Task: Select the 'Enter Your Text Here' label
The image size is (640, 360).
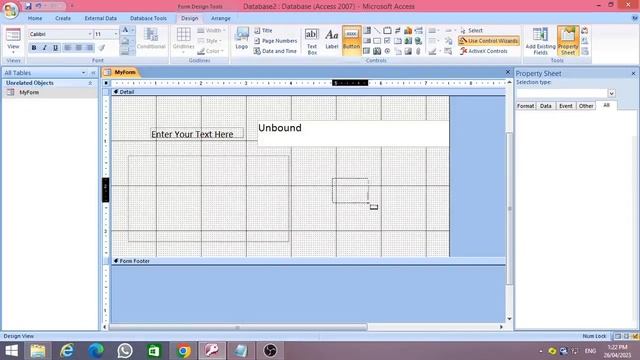Action: [197, 134]
